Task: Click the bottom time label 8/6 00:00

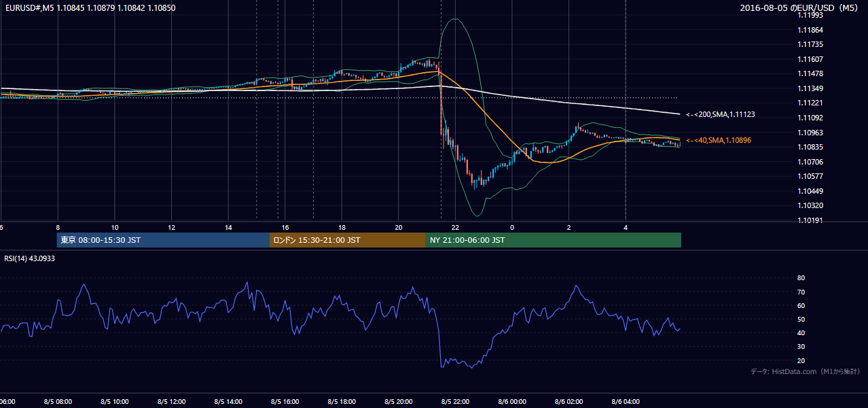Action: 512,402
